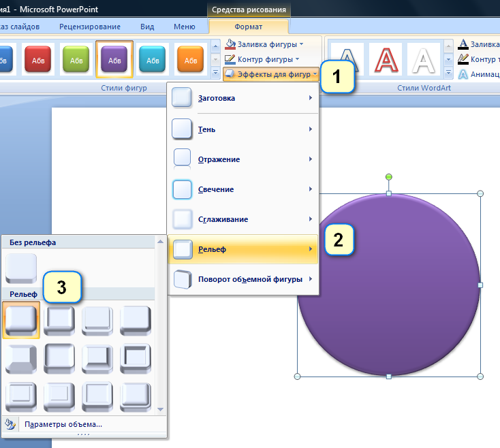This screenshot has height=448, width=500.
Task: Apply third bevel preset in first row
Action: coord(97,321)
